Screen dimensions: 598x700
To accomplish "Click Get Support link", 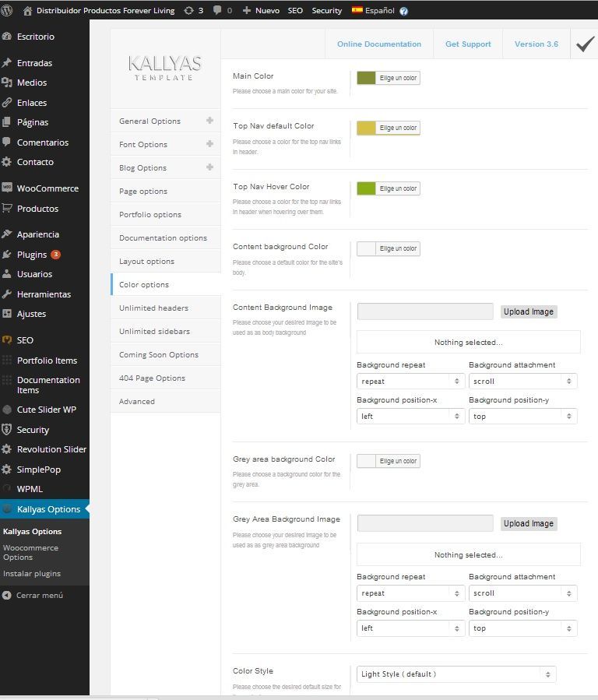I will (468, 44).
